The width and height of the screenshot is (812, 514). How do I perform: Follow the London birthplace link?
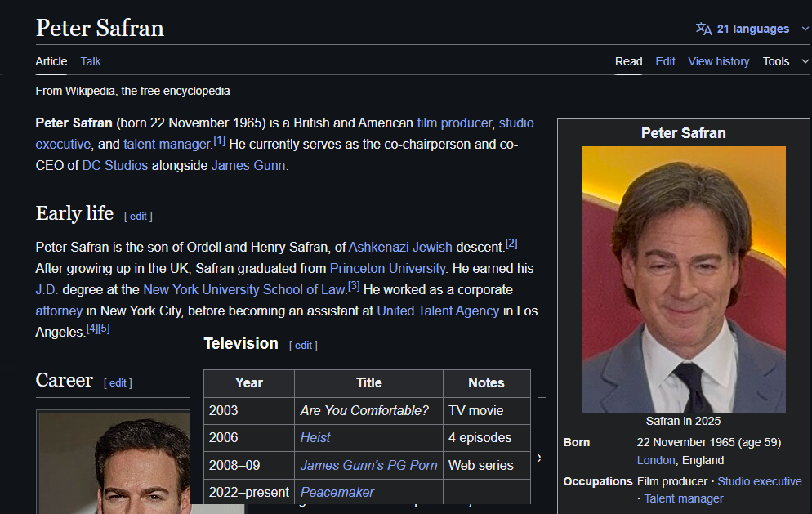656,460
